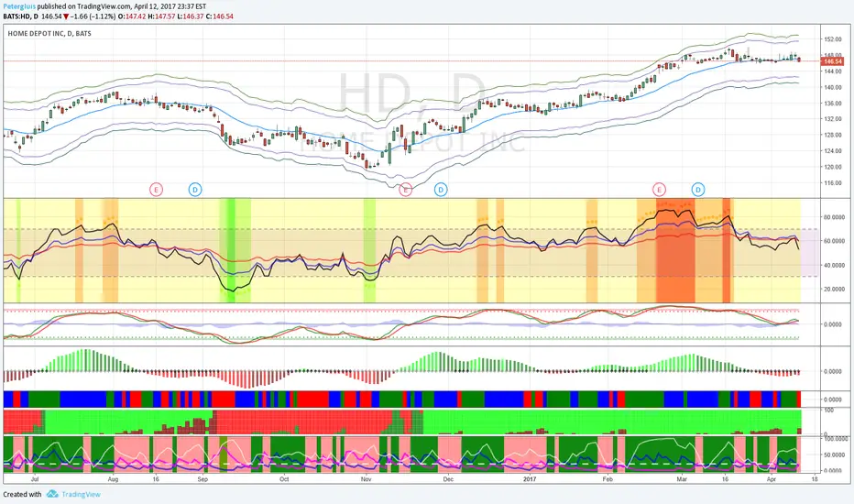
Task: Click the Sep date axis label
Action: coord(203,479)
